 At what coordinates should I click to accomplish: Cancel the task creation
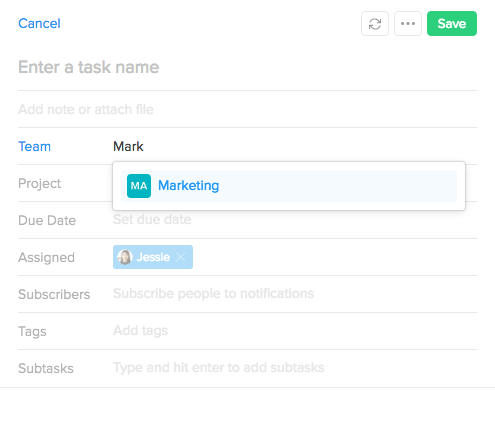point(39,23)
